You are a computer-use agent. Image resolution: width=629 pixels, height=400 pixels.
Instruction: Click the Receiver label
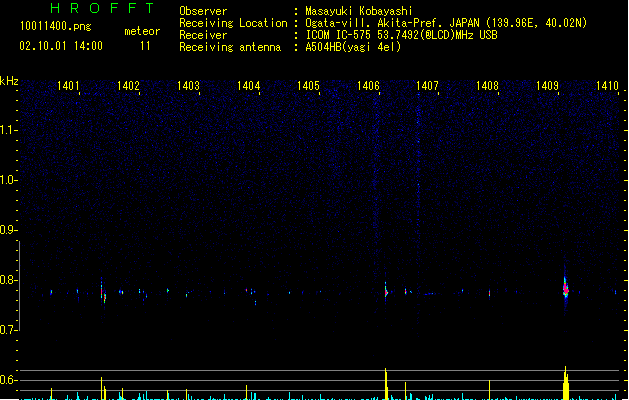tap(203, 35)
